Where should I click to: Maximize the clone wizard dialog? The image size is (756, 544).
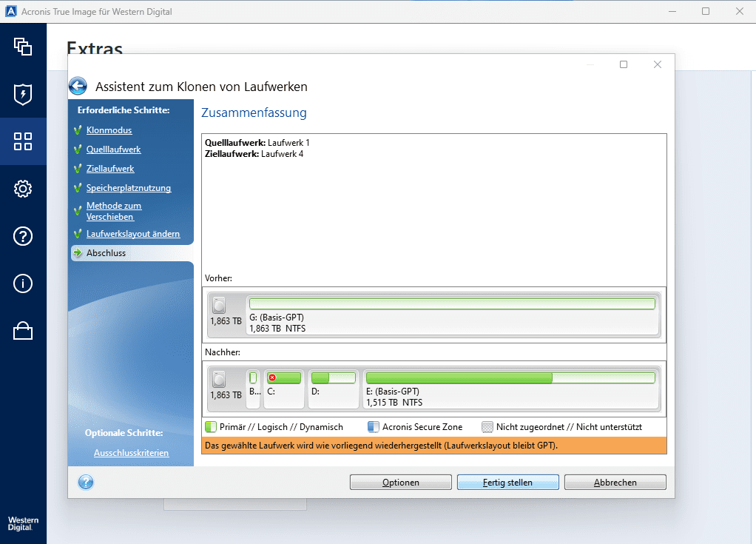click(624, 64)
